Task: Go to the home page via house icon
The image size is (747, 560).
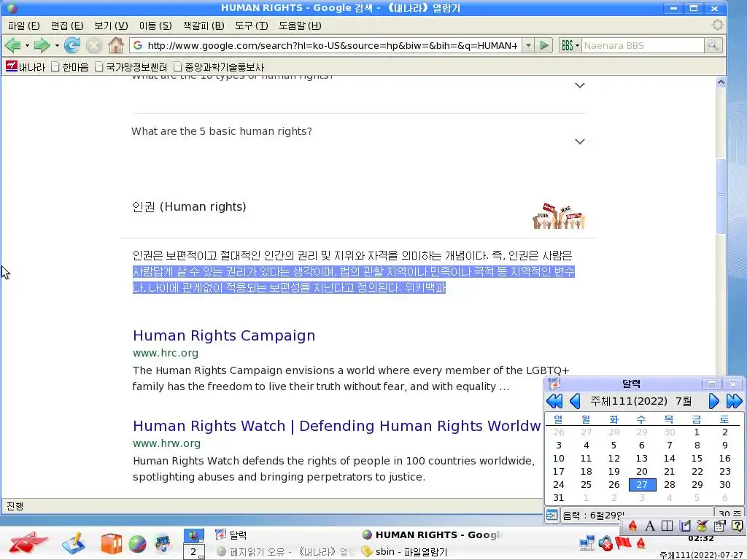Action: [116, 46]
